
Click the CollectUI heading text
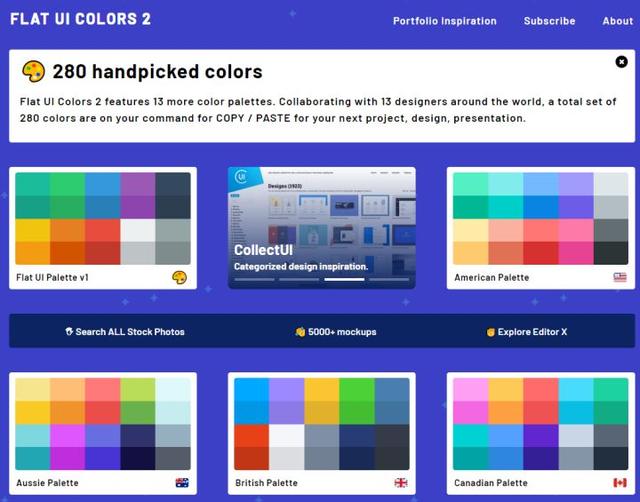coord(263,250)
